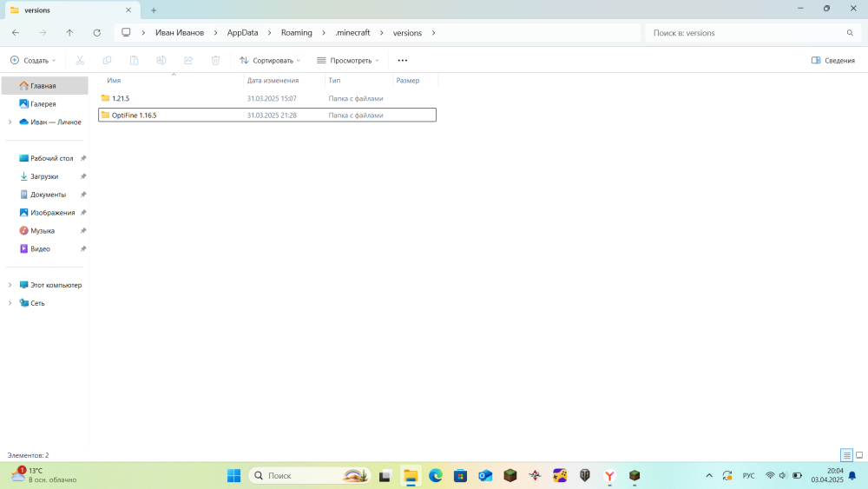The height and width of the screenshot is (489, 868).
Task: Go back to the previous folder
Action: tap(16, 33)
